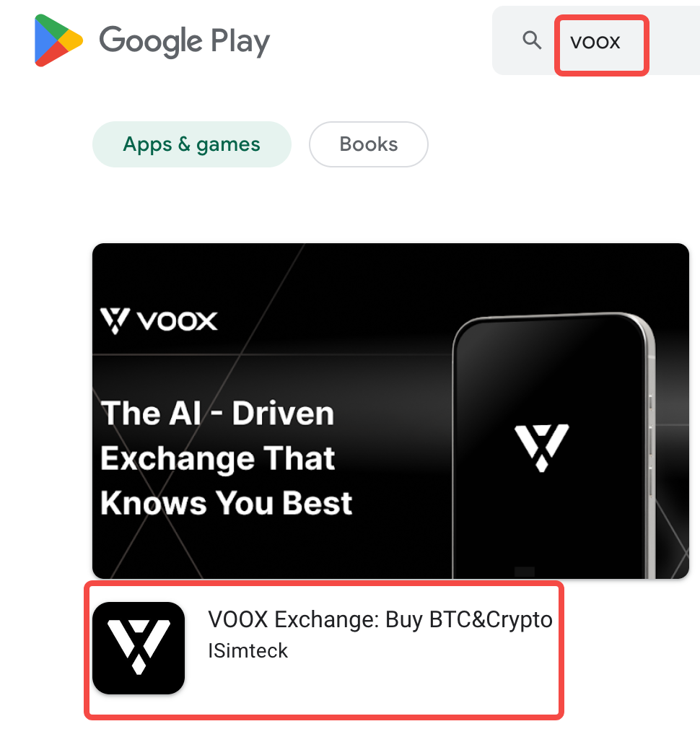Click the empty area of the search bar
Screen dimensions: 700x742
pos(674,40)
